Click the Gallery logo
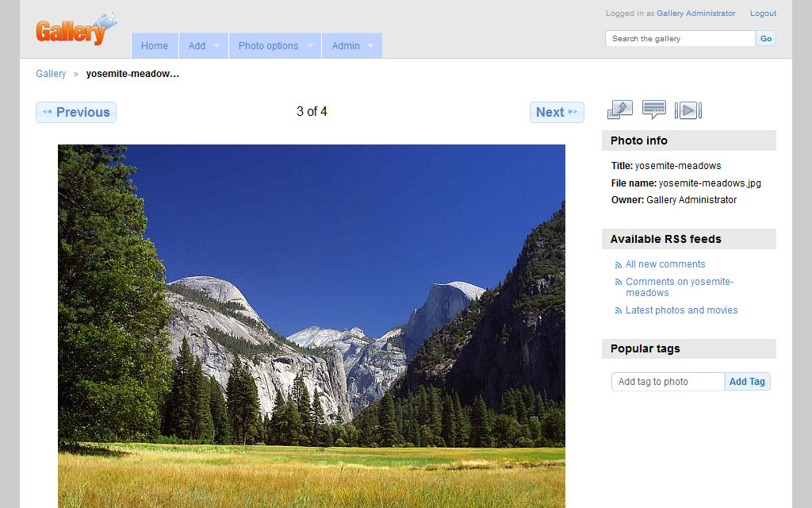 75,30
